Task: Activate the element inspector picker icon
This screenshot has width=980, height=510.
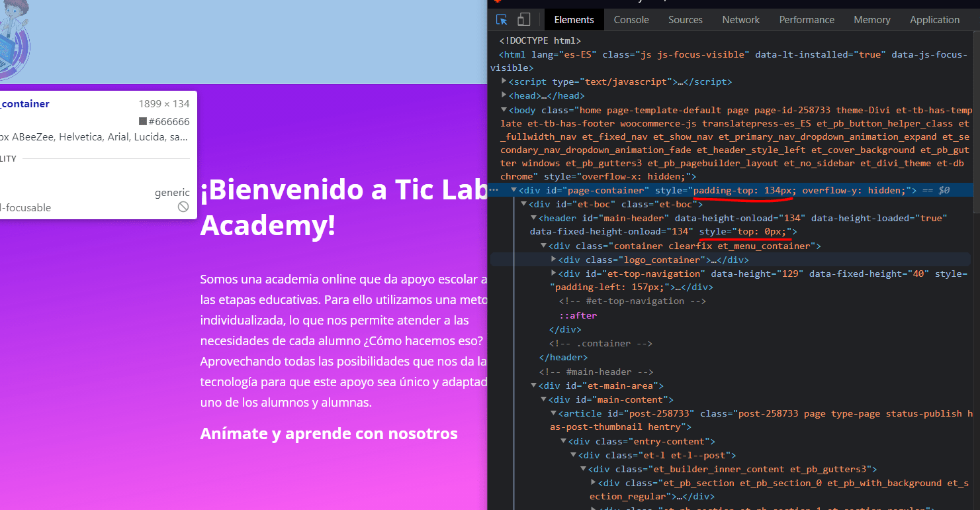Action: 502,20
